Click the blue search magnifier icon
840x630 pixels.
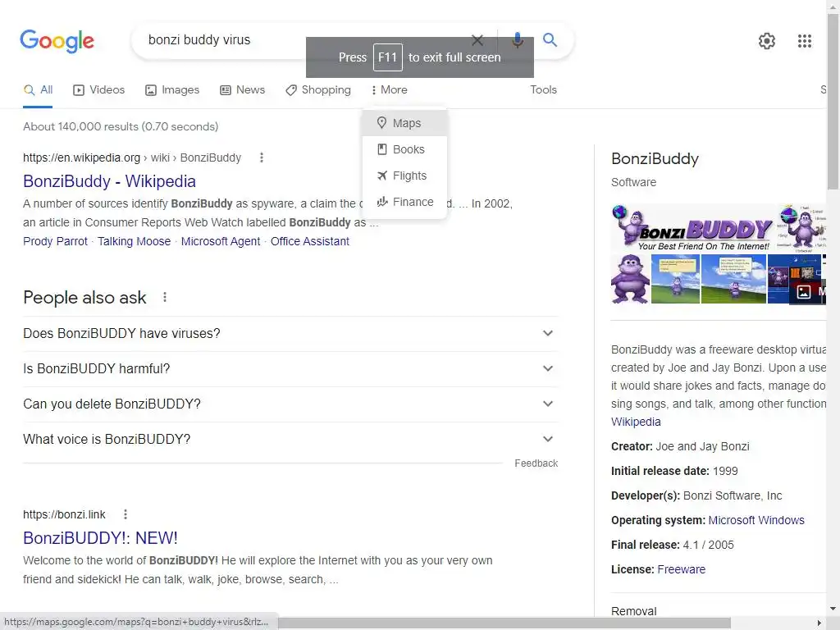tap(550, 39)
